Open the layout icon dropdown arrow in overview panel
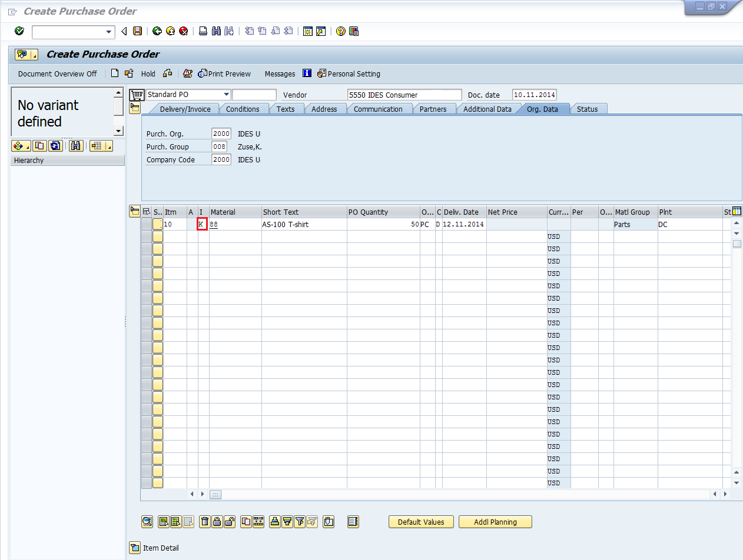 click(x=109, y=146)
